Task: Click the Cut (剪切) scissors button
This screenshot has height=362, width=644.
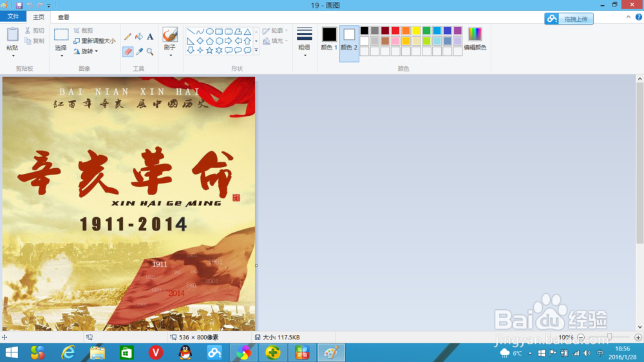Action: point(35,30)
